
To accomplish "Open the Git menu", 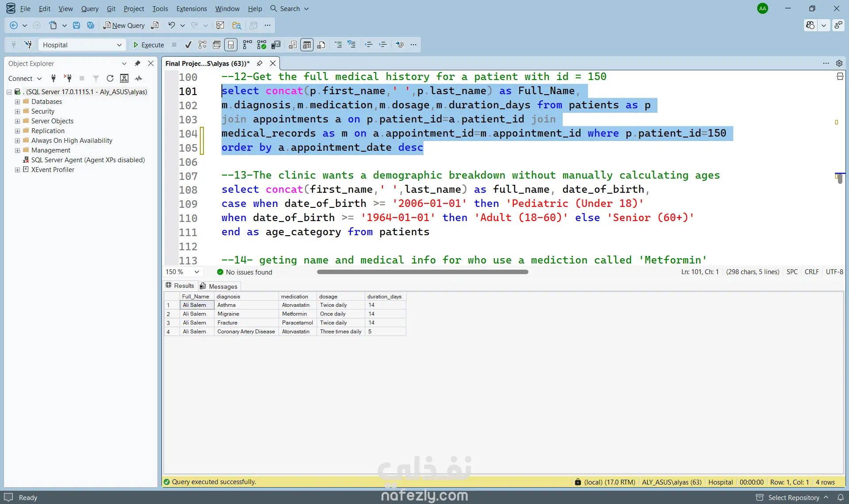I will pos(111,8).
